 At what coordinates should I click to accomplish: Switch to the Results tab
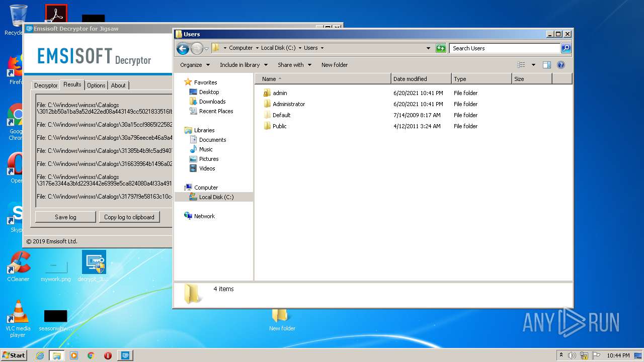point(72,84)
